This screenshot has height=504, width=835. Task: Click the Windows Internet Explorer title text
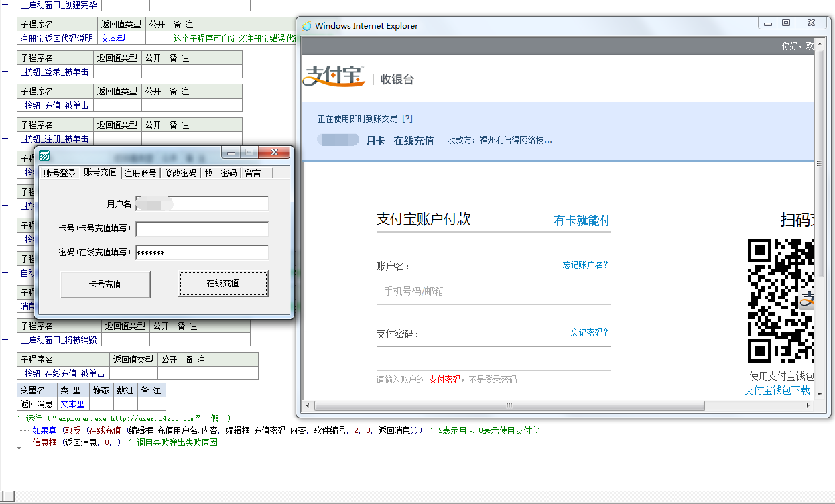point(367,26)
